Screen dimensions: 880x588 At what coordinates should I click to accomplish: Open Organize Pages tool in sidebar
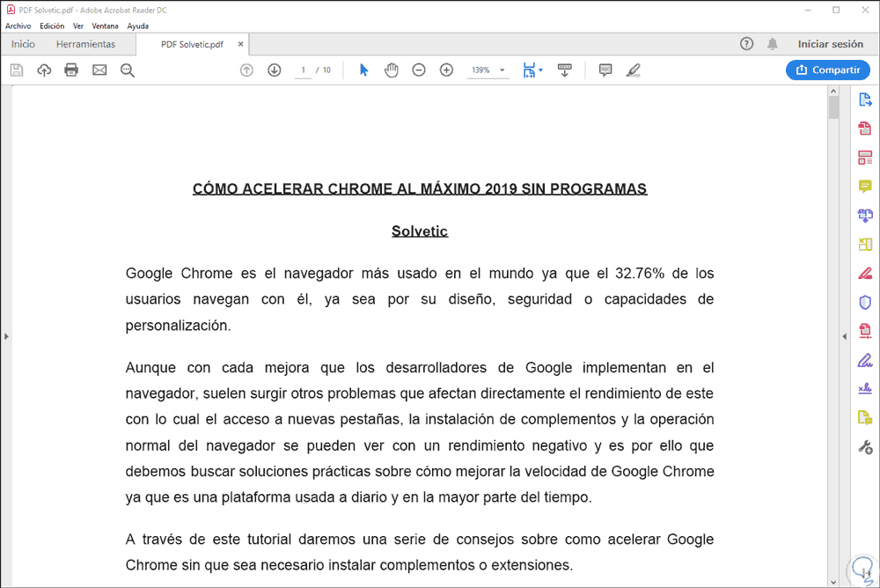[x=865, y=245]
